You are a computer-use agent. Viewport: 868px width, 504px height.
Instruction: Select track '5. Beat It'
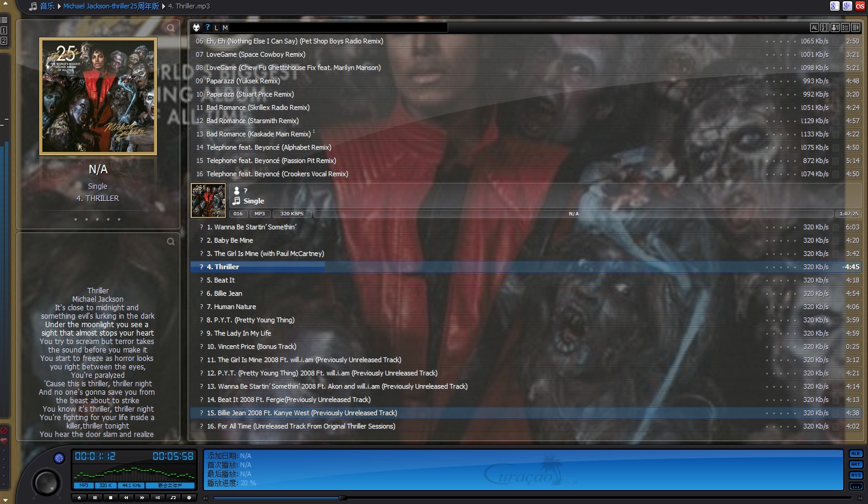point(525,280)
